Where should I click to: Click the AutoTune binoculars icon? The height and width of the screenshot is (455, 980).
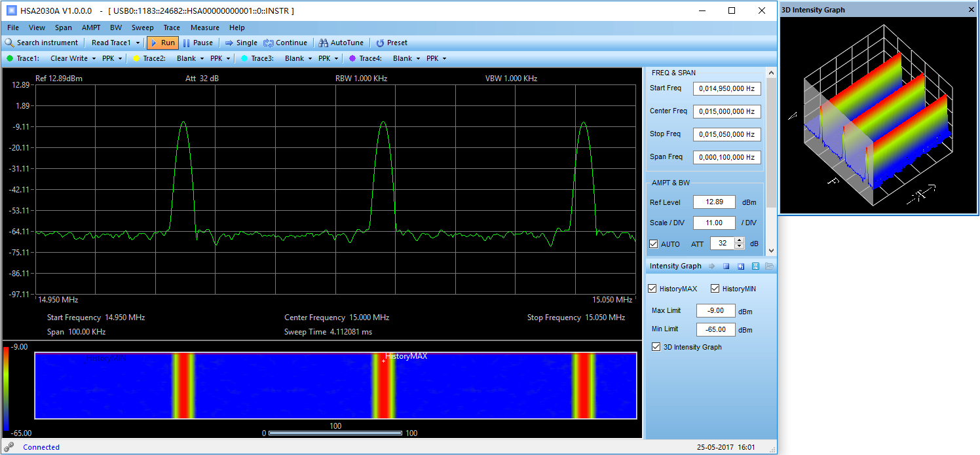(x=323, y=43)
